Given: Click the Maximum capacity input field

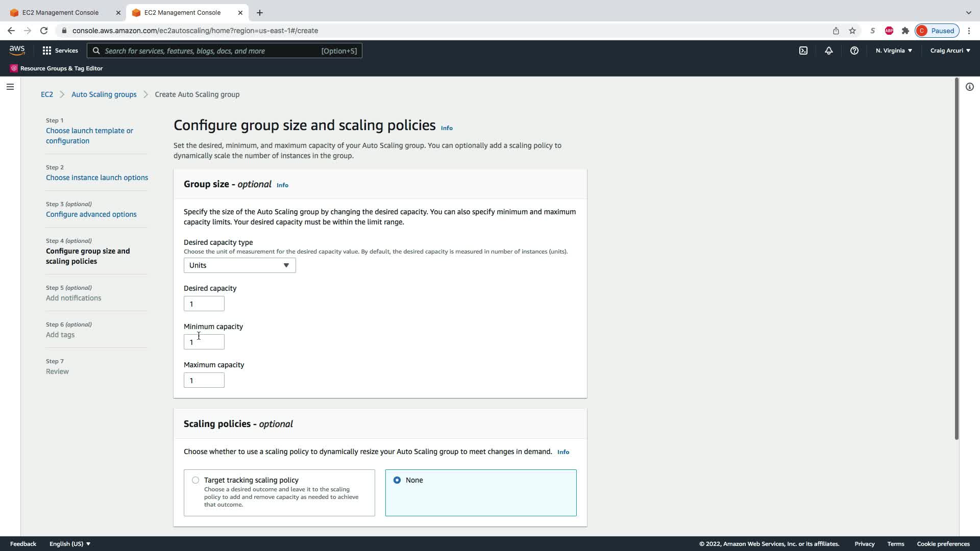Looking at the screenshot, I should click(x=204, y=380).
